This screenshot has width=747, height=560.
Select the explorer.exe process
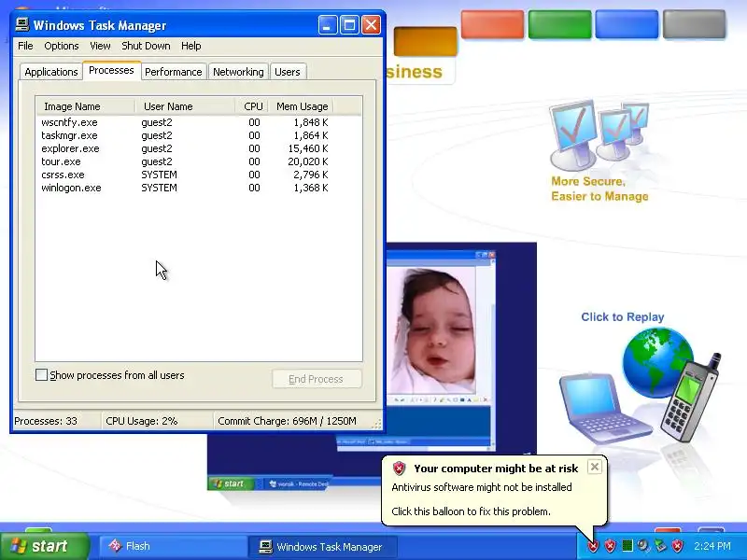[x=70, y=148]
